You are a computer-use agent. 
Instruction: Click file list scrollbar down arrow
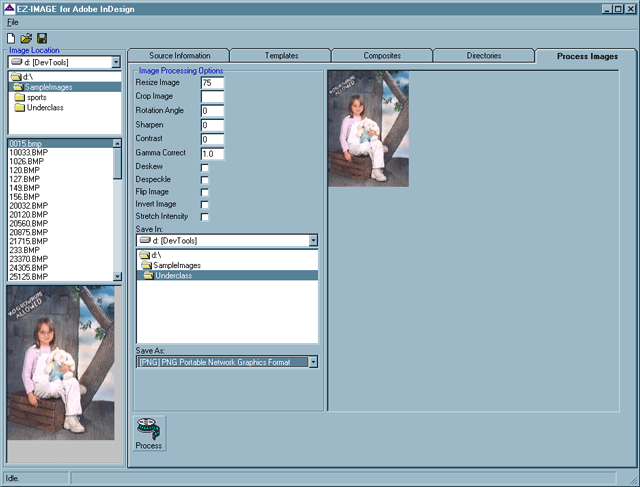pyautogui.click(x=117, y=276)
